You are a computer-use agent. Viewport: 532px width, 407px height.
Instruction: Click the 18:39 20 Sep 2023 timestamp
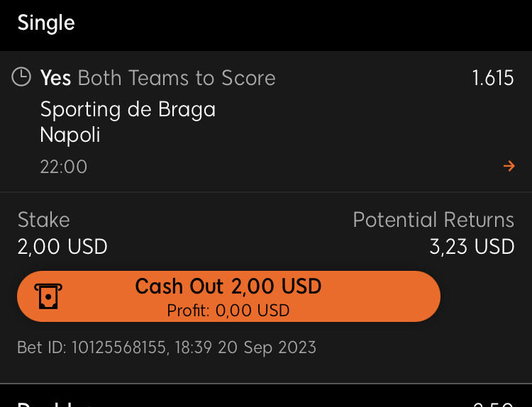[245, 347]
